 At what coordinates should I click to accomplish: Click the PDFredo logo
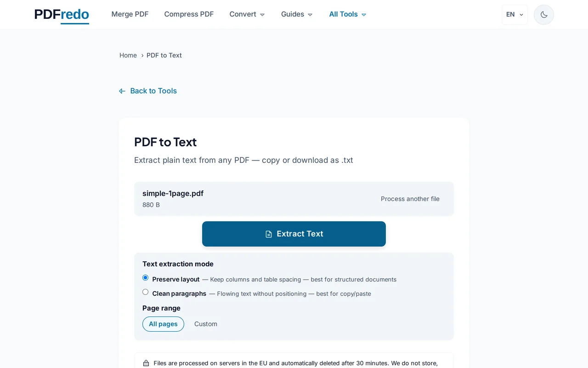(x=61, y=14)
